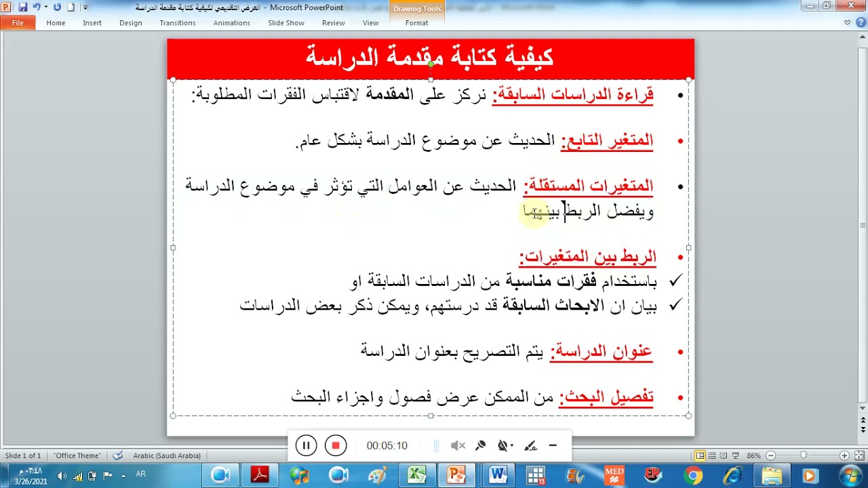The image size is (868, 488).
Task: Switch to the Review tab
Action: click(x=334, y=23)
